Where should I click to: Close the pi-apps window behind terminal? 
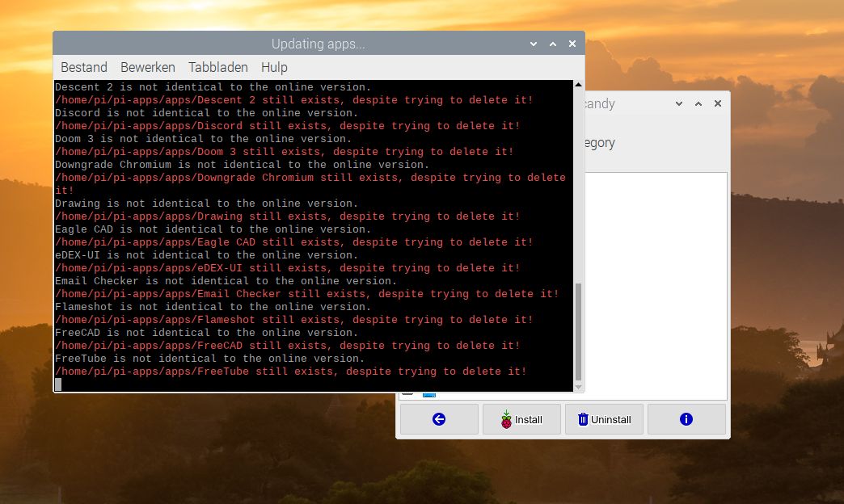(718, 104)
